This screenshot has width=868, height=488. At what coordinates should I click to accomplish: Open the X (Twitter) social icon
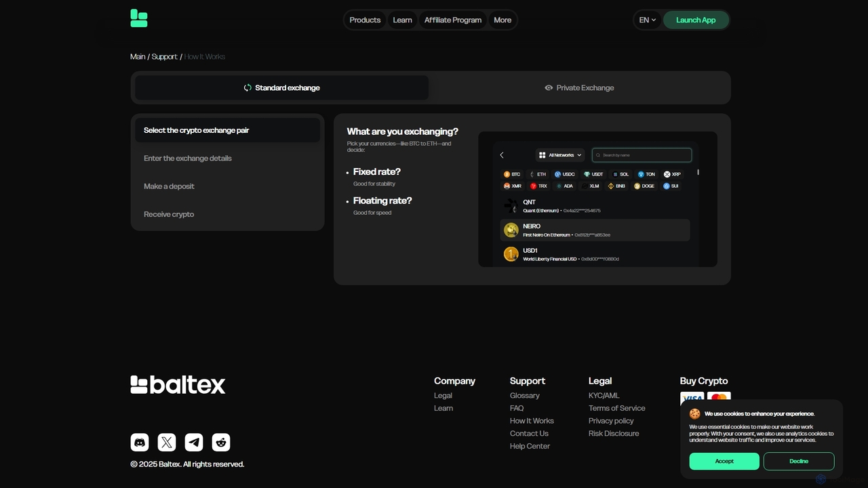tap(167, 443)
